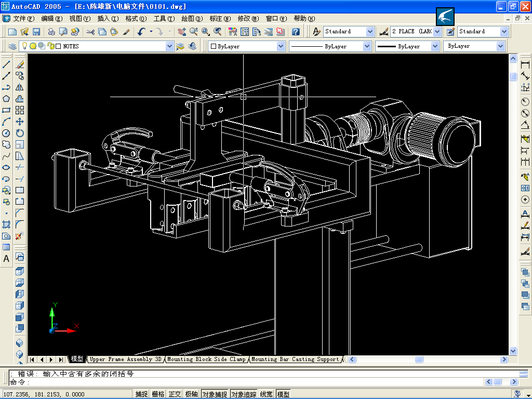This screenshot has width=532, height=399.
Task: Click the Save icon in the standard toolbar
Action: pyautogui.click(x=36, y=32)
